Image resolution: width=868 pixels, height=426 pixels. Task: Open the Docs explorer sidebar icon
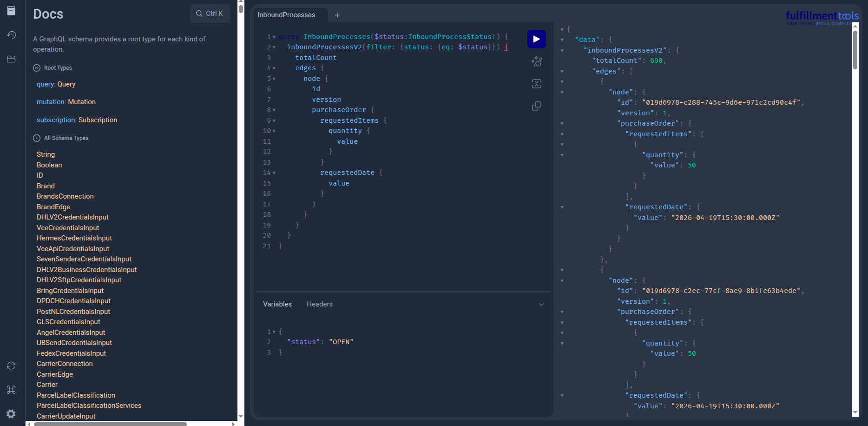(11, 10)
